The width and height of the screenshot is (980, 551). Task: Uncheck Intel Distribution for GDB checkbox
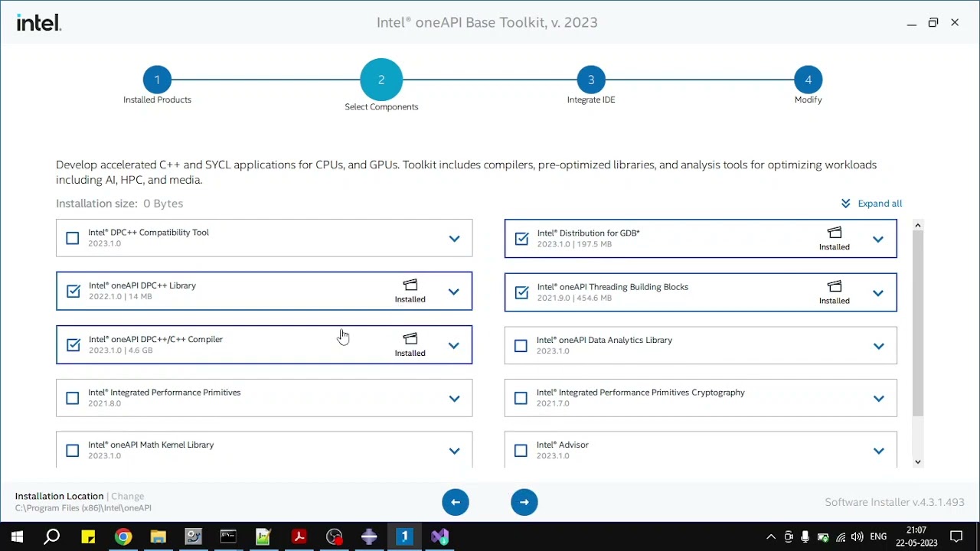click(x=522, y=239)
